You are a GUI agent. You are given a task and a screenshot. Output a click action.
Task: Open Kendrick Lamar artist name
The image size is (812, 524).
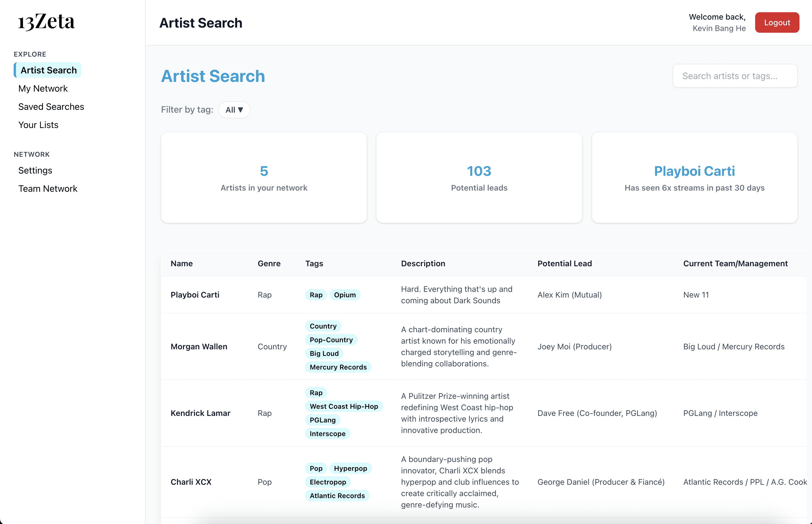click(201, 413)
